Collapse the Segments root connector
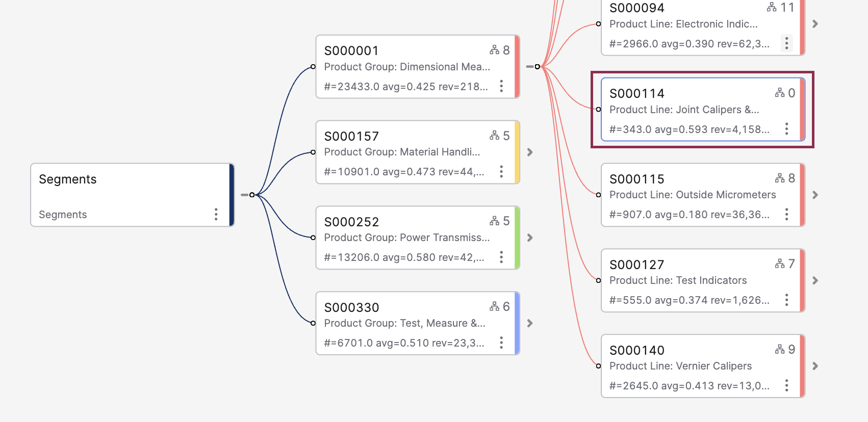Image resolution: width=868 pixels, height=422 pixels. tap(251, 195)
